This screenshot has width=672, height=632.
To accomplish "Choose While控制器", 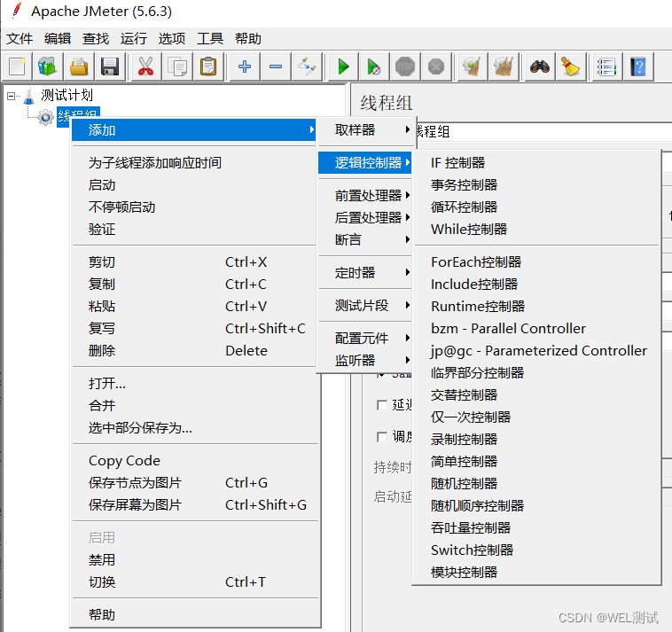I will (x=536, y=230).
